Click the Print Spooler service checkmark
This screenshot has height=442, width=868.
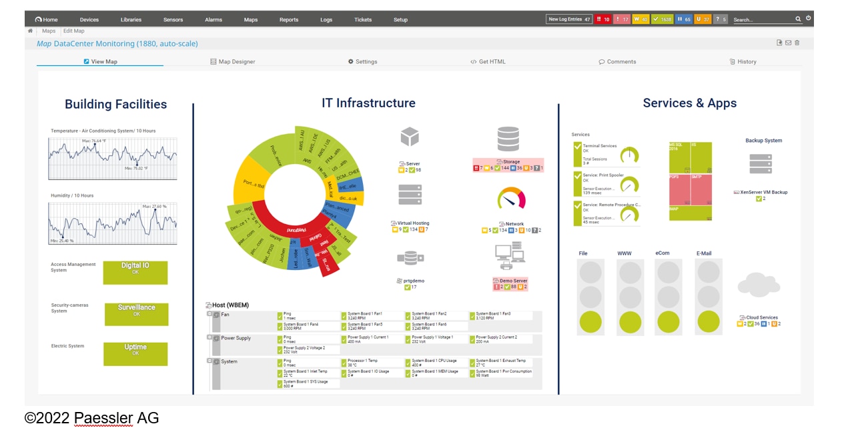pos(578,175)
